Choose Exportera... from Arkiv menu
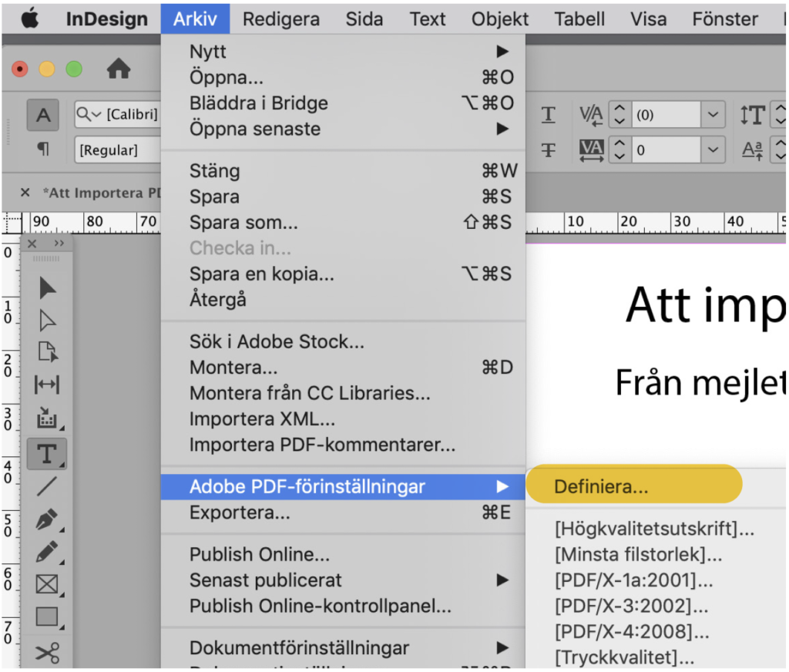This screenshot has height=672, width=789. tap(343, 512)
